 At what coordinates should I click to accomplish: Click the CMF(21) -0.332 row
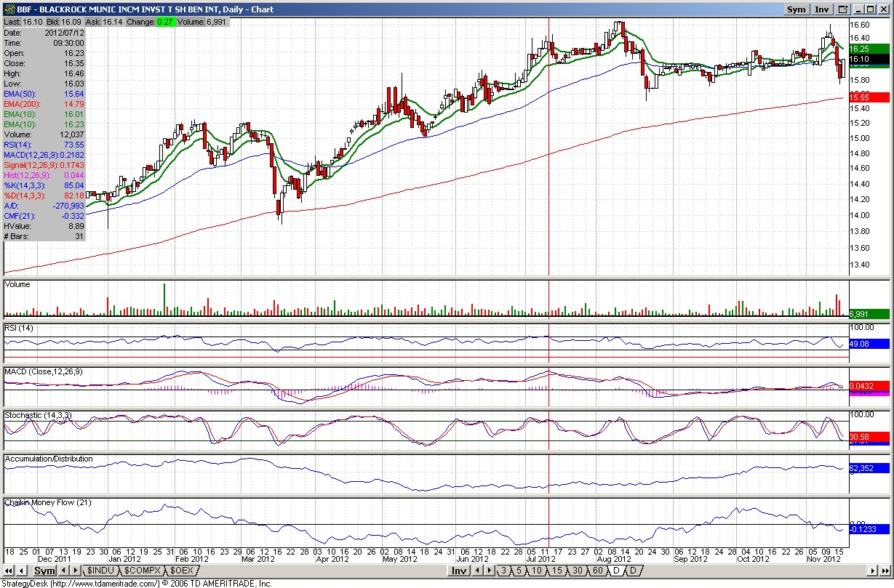[44, 217]
